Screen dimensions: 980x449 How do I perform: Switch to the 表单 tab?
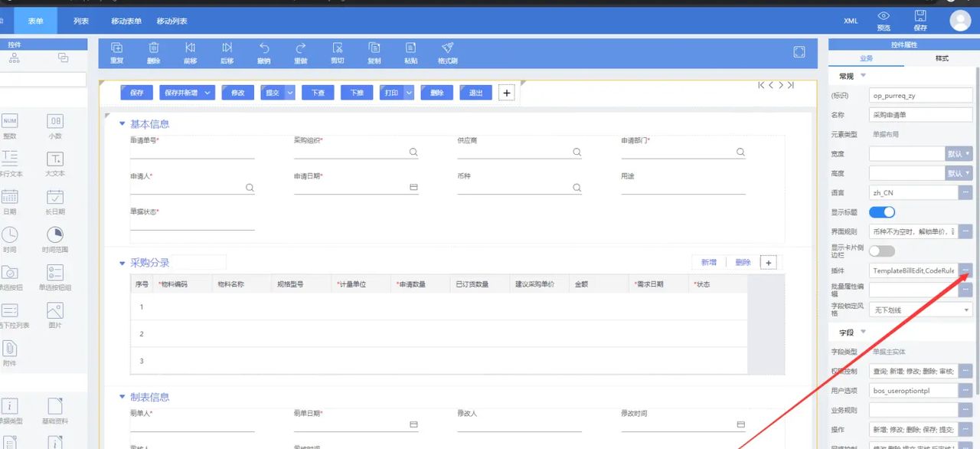35,21
